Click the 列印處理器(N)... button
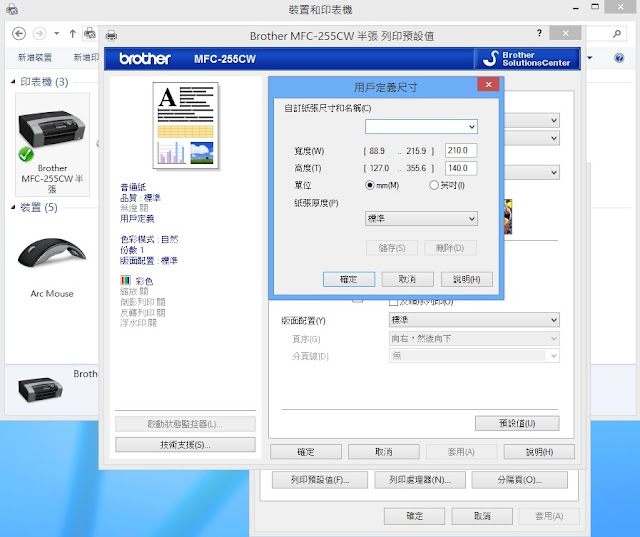This screenshot has width=640, height=537. 420,480
